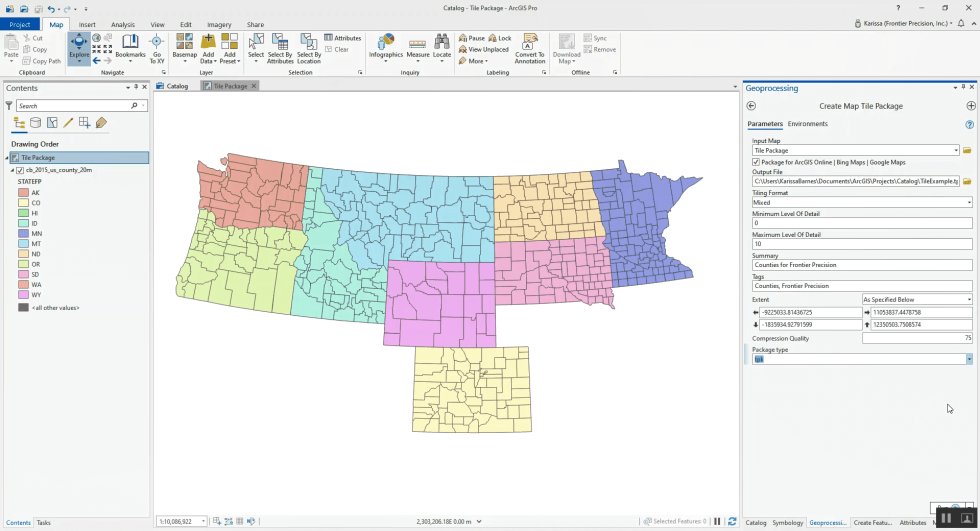Open the Tasks pane tab

click(43, 523)
